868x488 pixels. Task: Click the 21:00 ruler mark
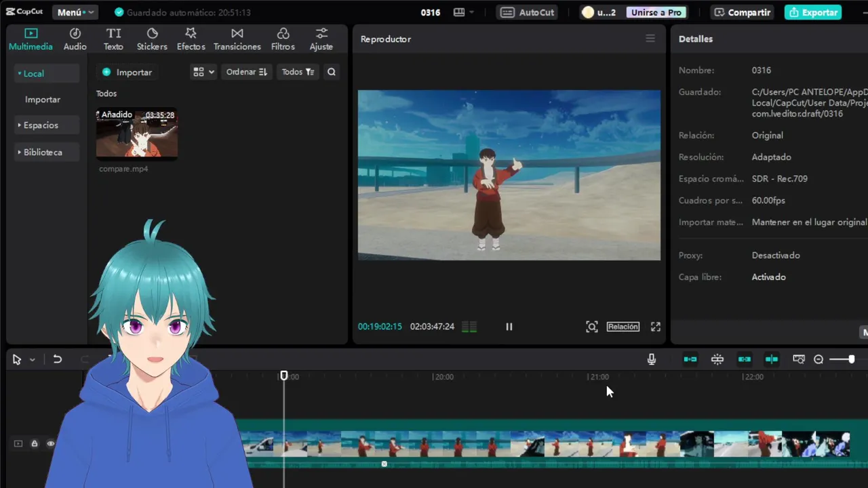pos(599,377)
